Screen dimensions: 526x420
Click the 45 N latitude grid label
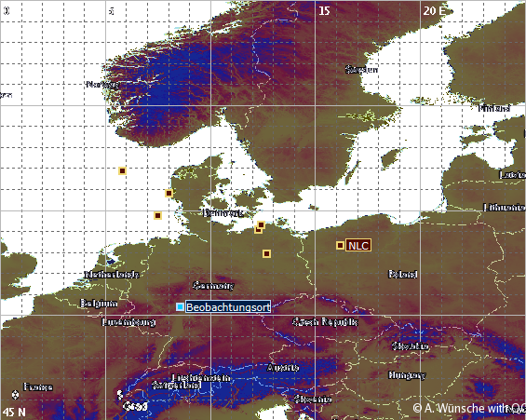[x=14, y=412]
